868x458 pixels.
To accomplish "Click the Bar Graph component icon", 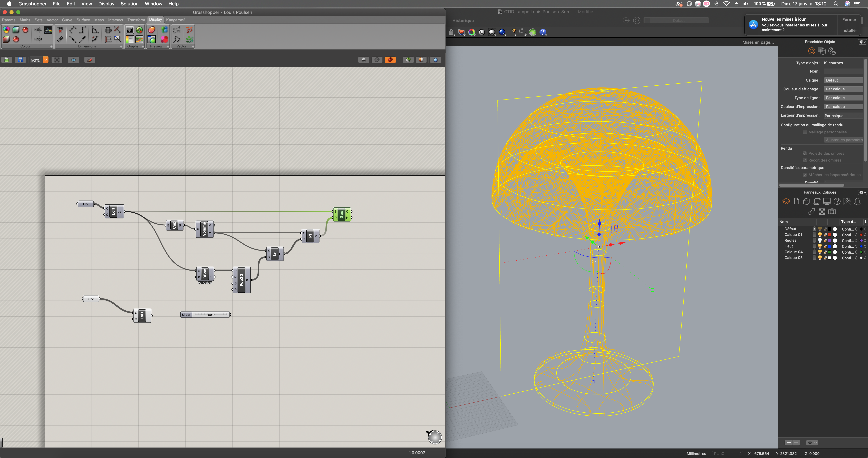I will tap(130, 30).
